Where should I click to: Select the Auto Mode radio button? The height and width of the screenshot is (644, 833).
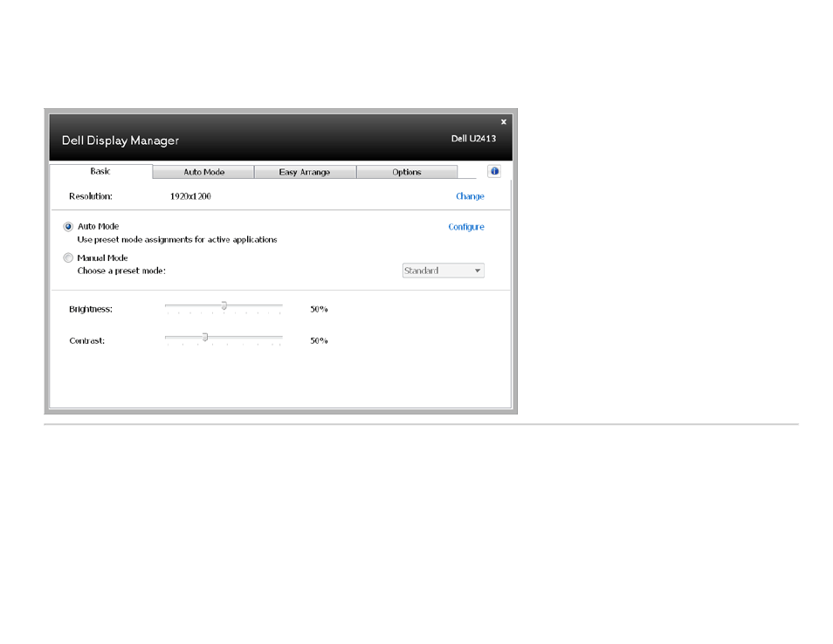point(68,227)
